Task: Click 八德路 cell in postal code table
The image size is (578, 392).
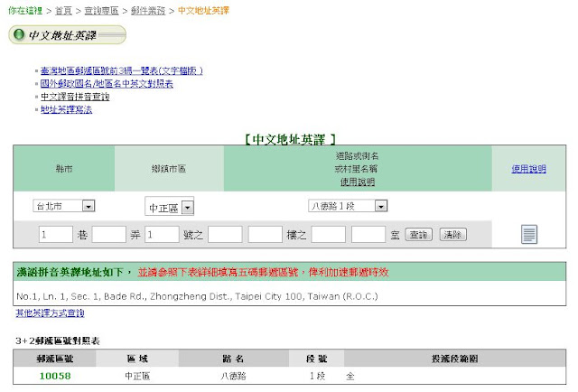Action: [233, 376]
